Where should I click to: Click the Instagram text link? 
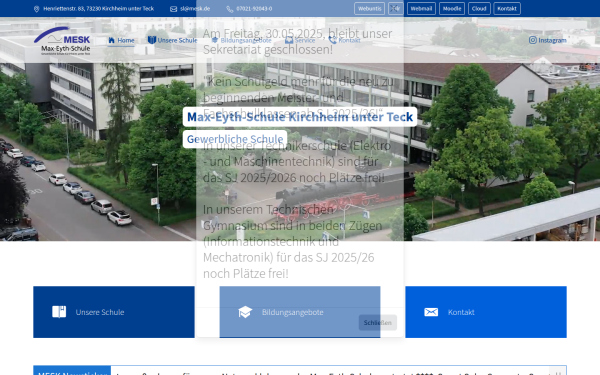(x=552, y=40)
